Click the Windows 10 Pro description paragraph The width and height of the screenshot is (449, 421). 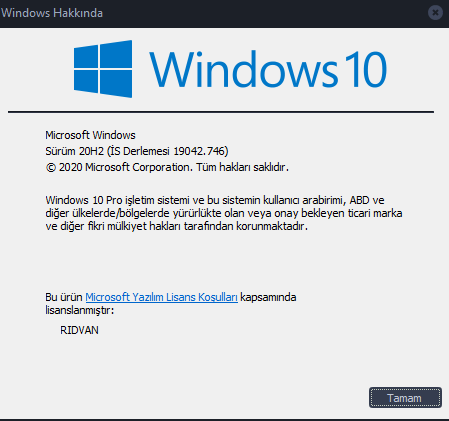pos(224,213)
